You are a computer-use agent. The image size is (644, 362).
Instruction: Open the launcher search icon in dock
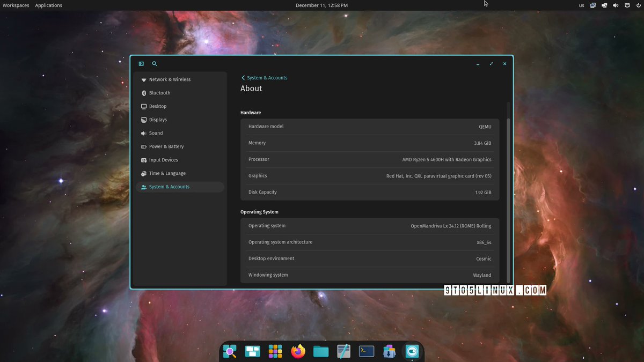click(x=230, y=351)
